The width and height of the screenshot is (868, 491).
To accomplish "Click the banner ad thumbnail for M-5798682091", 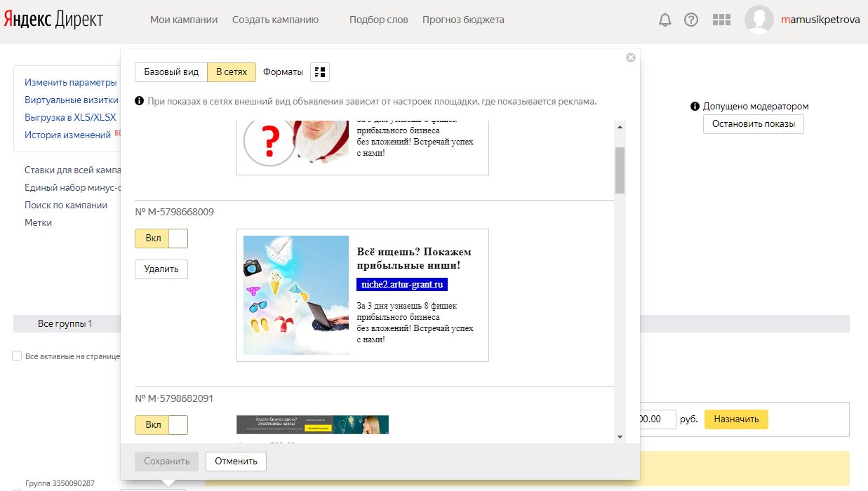I will coord(312,424).
